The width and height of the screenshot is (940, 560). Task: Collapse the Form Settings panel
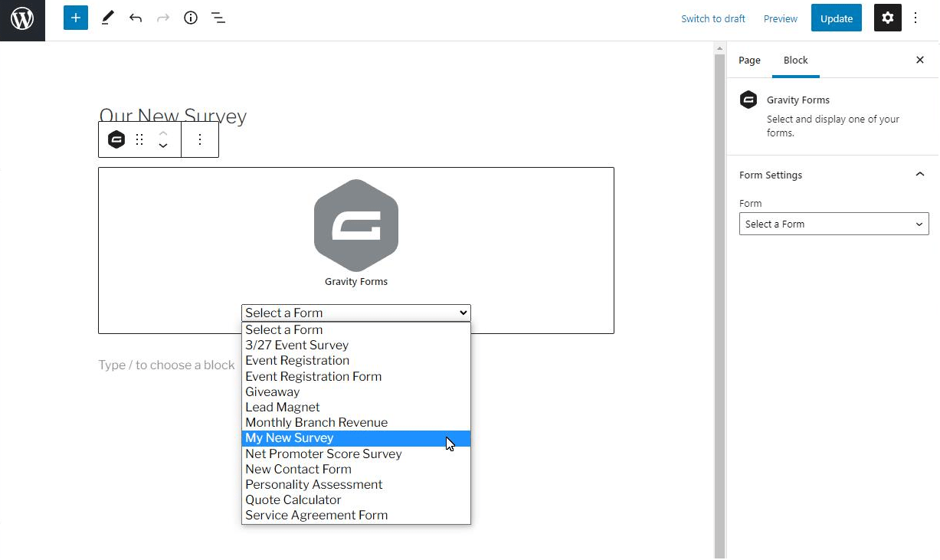(920, 175)
